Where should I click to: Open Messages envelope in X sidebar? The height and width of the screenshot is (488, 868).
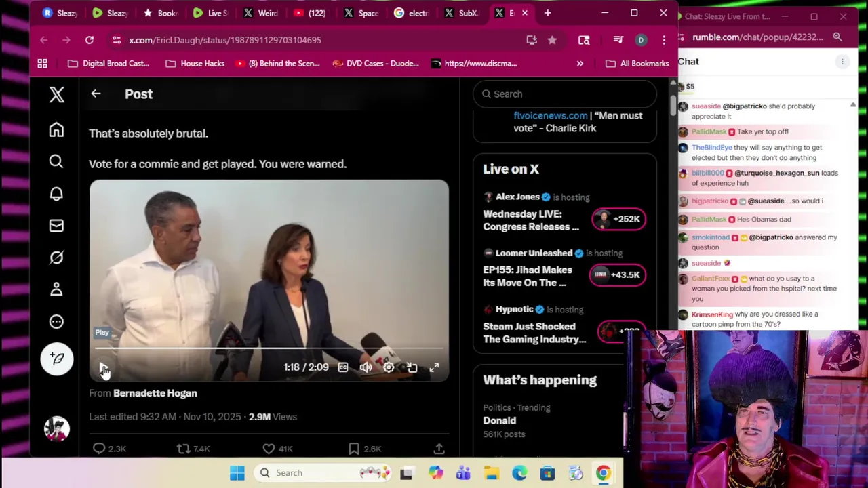click(x=56, y=226)
